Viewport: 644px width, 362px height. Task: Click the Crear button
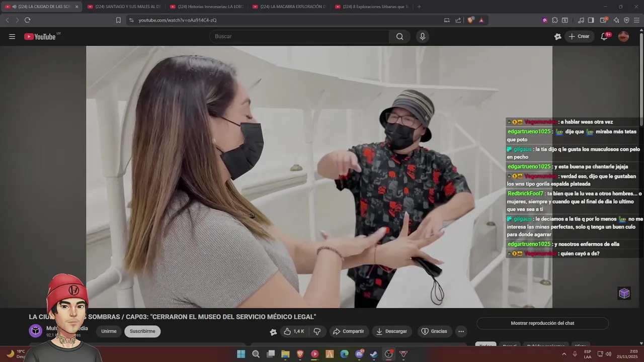(579, 36)
